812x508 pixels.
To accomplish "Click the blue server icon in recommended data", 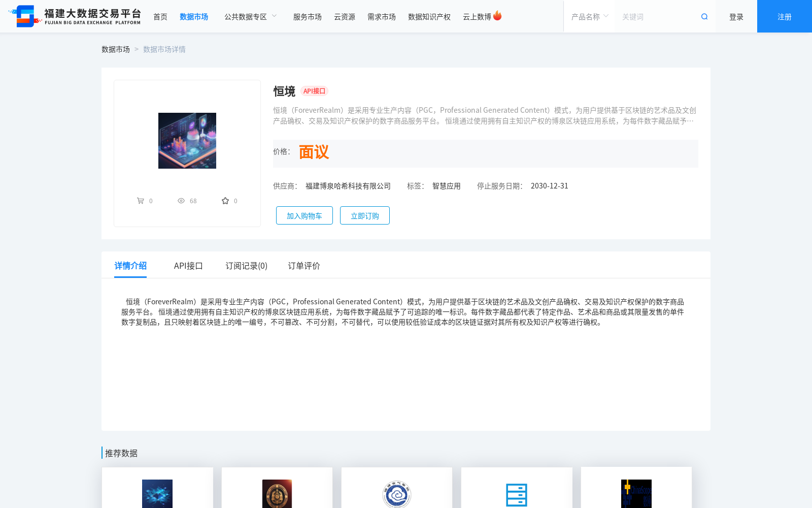I will click(x=516, y=493).
